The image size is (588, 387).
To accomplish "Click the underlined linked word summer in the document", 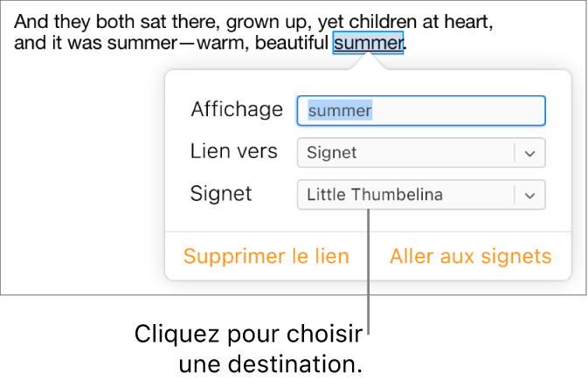I will point(368,42).
